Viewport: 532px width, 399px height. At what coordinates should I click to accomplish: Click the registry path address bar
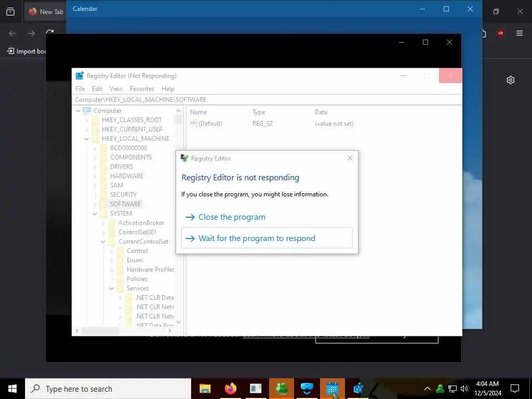coord(267,99)
